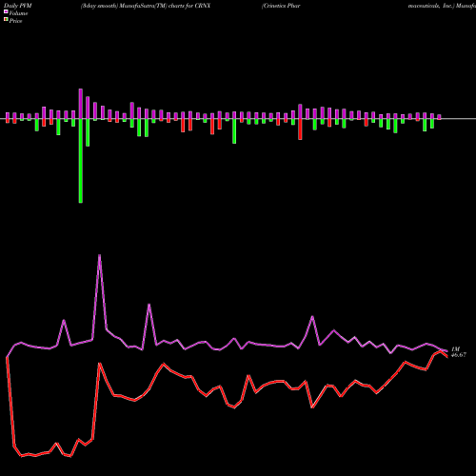Viewport: 476px width, 476px height.
Task: Select the Volume legend label
Action: [18, 13]
